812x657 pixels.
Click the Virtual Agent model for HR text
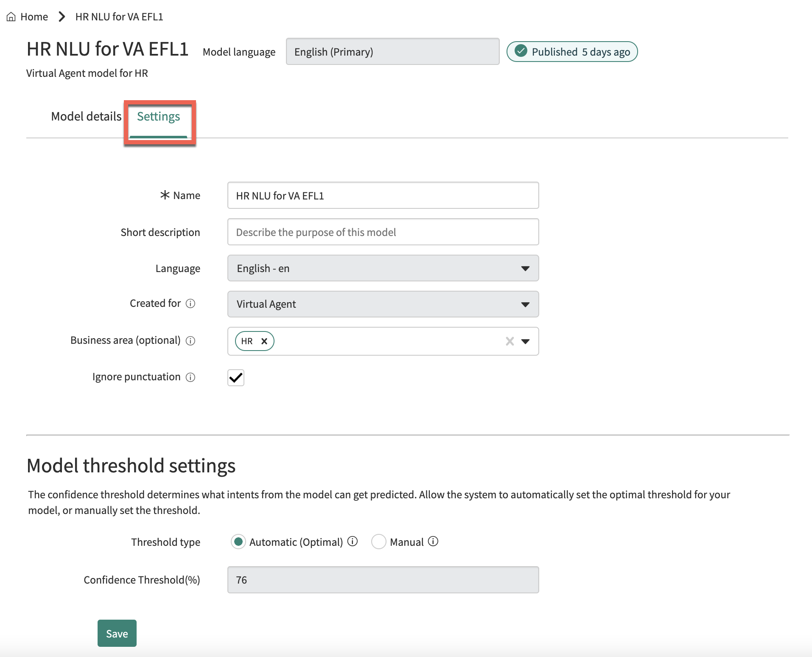(87, 73)
